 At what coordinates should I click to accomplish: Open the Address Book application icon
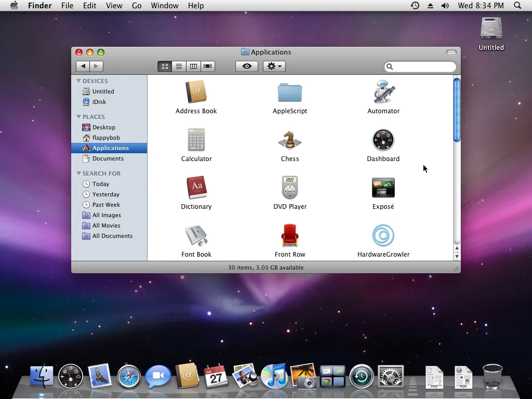click(196, 91)
